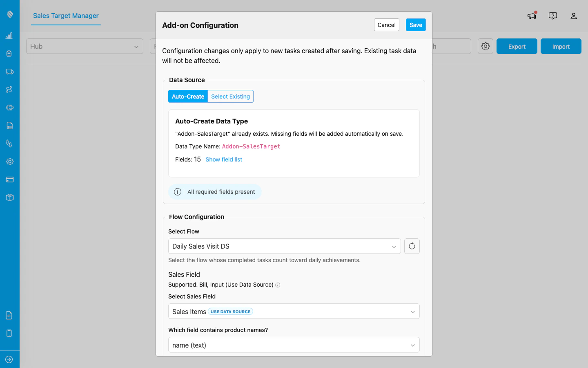
Task: Click the help question mark icon
Action: (552, 16)
